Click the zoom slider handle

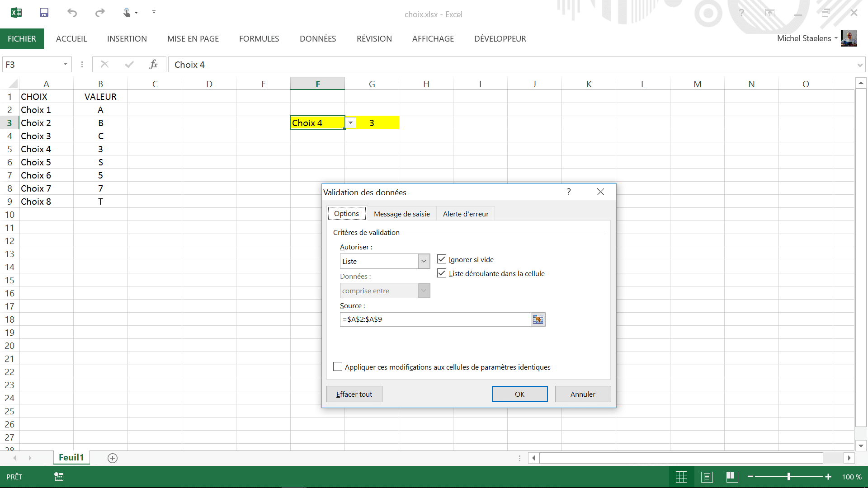[x=789, y=477]
